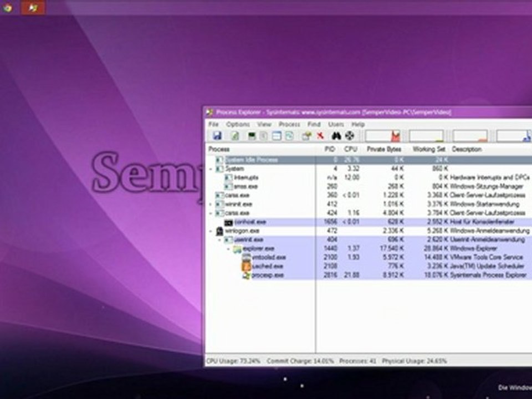Click the 'Sysinternals Process Explorer' description
This screenshot has height=399, width=532.
[489, 275]
